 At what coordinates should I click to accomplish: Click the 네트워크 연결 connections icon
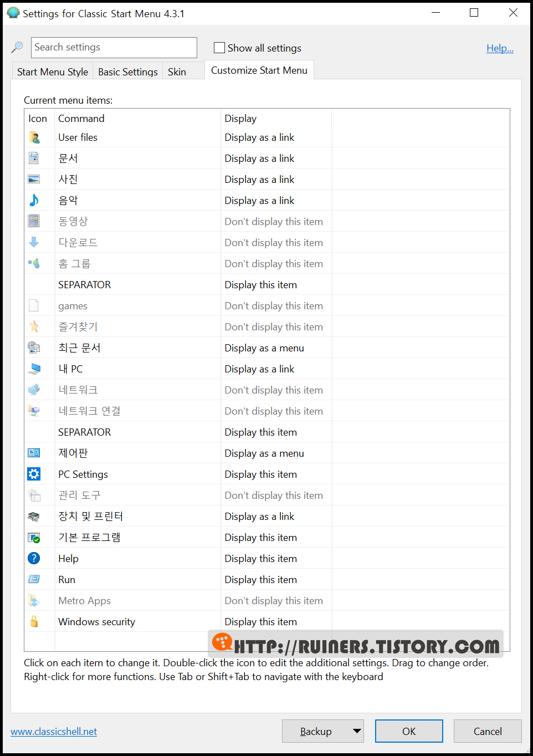(34, 411)
